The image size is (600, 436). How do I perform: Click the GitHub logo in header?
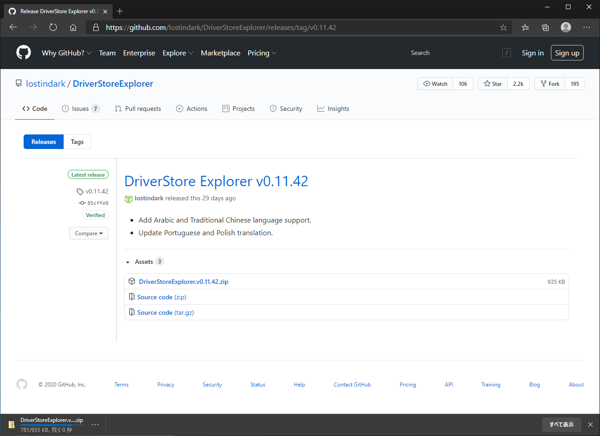23,53
